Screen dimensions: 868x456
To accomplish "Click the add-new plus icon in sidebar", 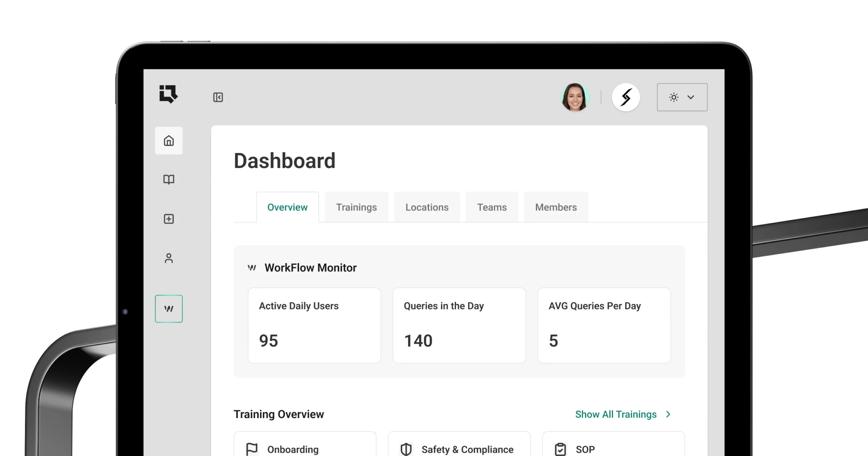I will (169, 219).
